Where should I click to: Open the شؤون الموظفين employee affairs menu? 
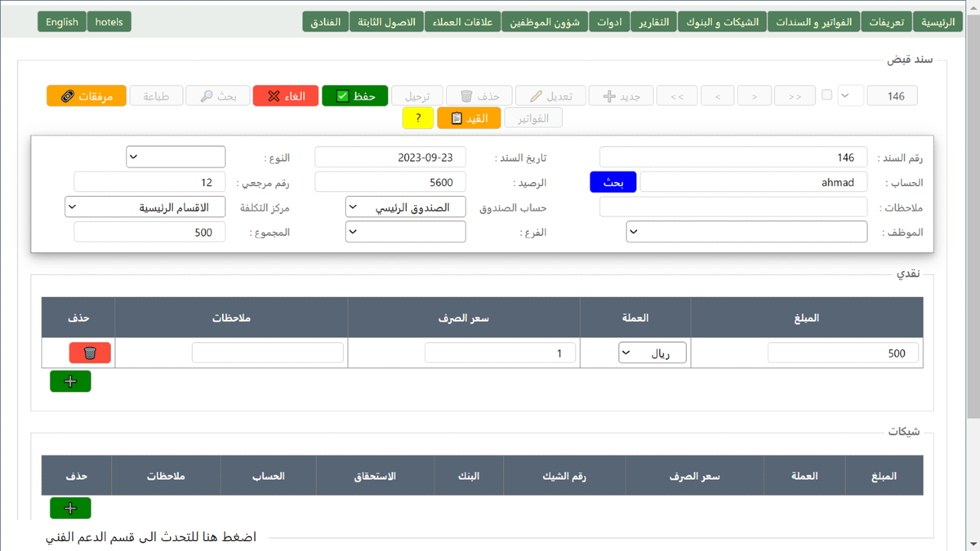coord(544,21)
